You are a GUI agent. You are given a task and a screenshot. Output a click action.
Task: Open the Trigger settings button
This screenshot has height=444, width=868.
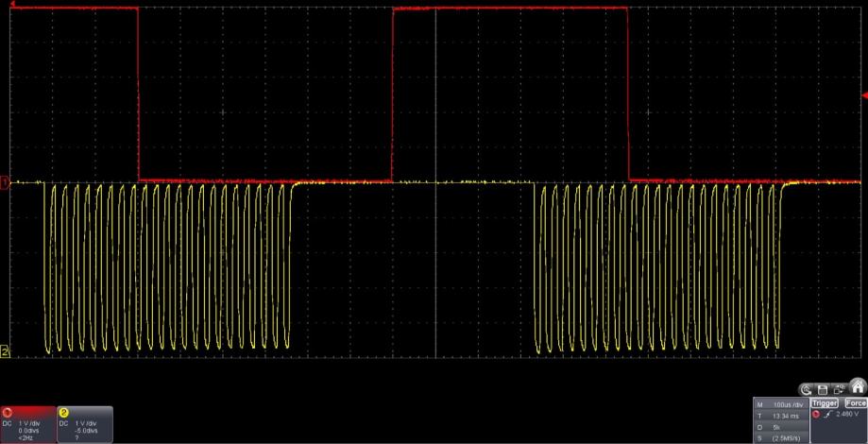click(825, 403)
